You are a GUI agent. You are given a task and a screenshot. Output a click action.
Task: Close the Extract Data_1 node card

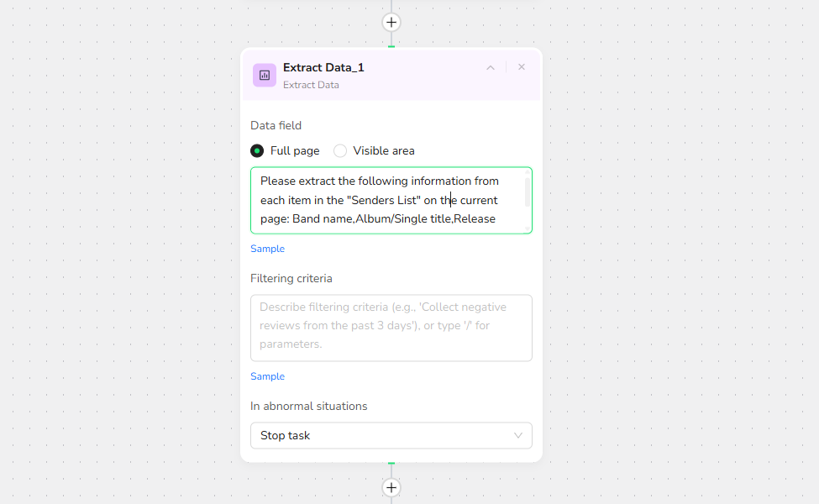pyautogui.click(x=522, y=67)
